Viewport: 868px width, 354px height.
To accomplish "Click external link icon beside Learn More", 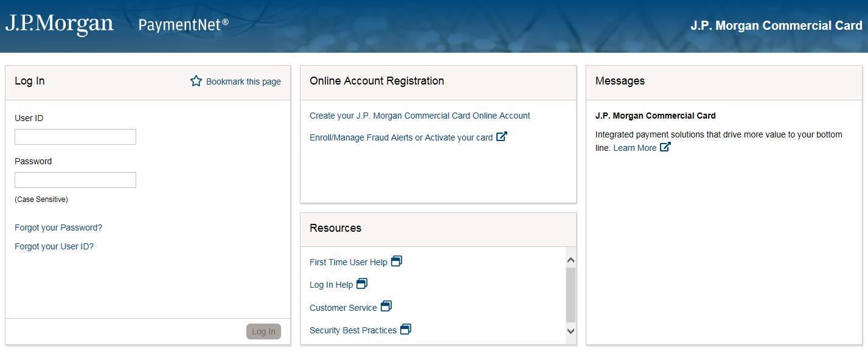I will 665,147.
